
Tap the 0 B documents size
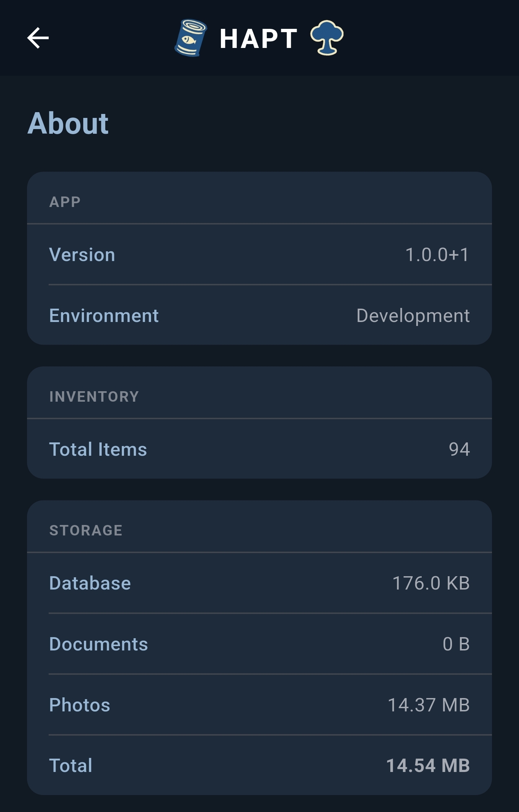456,644
